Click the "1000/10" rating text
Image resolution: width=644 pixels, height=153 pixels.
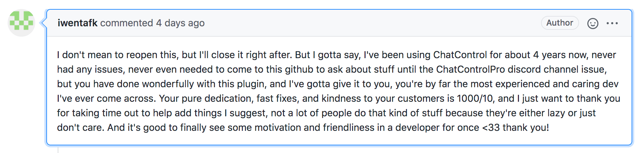tap(475, 98)
